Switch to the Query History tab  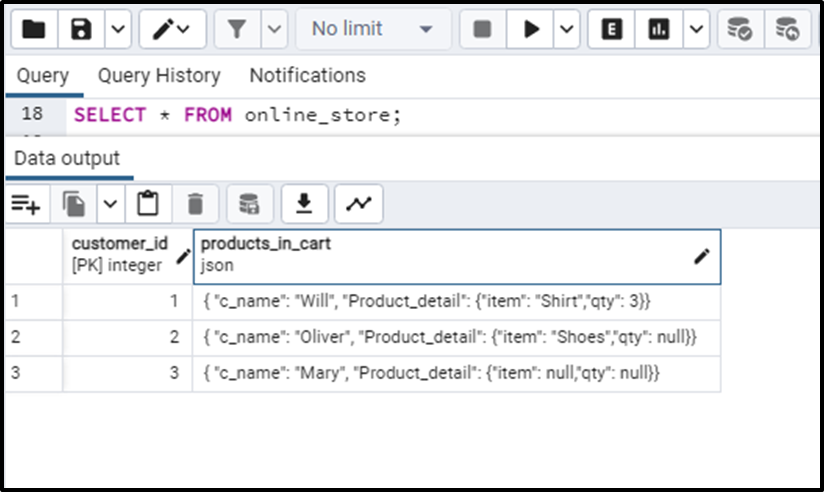[159, 76]
